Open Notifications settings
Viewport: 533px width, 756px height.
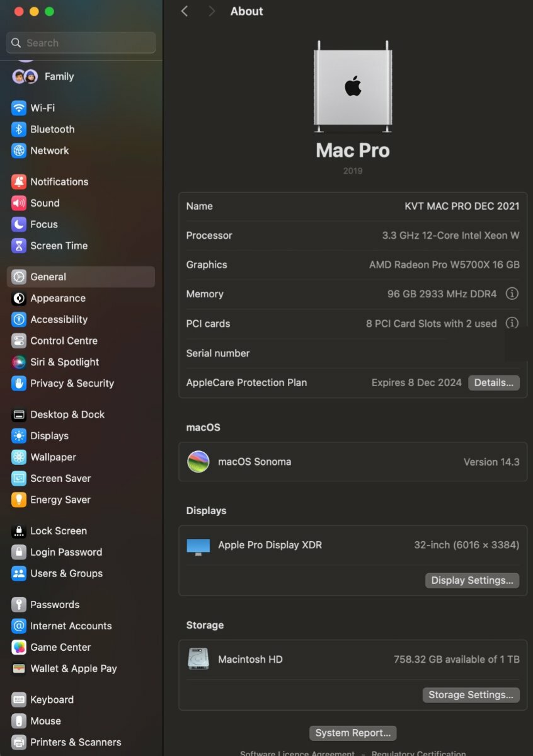(x=81, y=181)
